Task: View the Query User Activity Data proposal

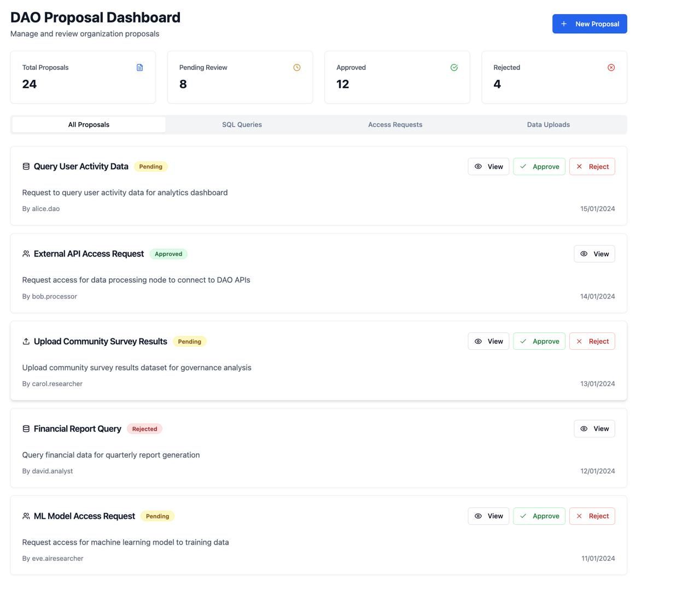Action: (x=488, y=167)
